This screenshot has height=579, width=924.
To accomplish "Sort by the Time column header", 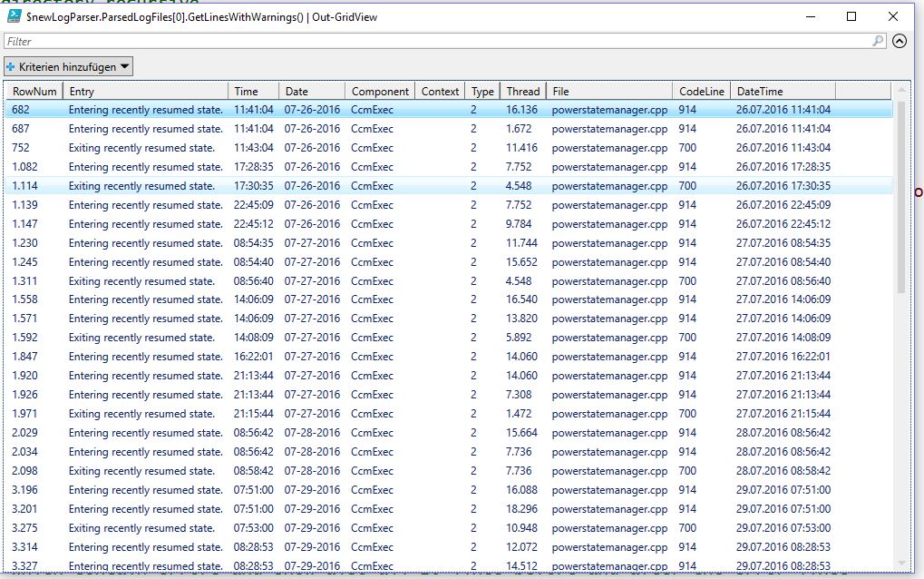I will tap(253, 92).
